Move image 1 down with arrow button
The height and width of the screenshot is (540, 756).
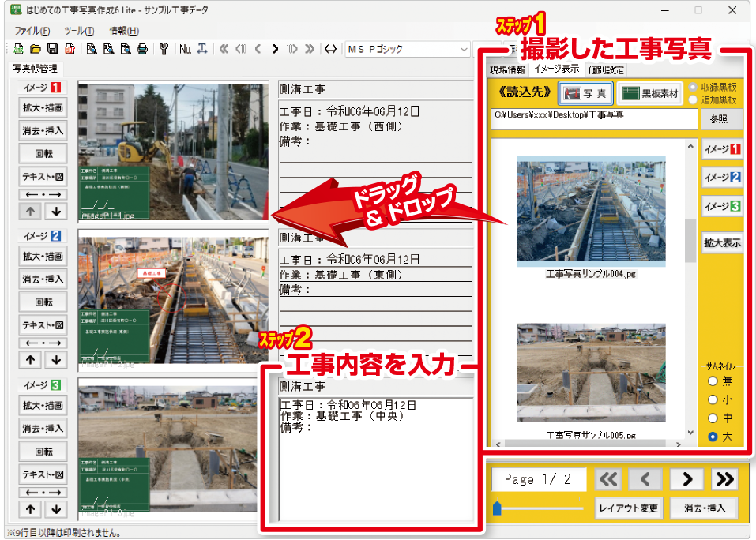click(55, 211)
